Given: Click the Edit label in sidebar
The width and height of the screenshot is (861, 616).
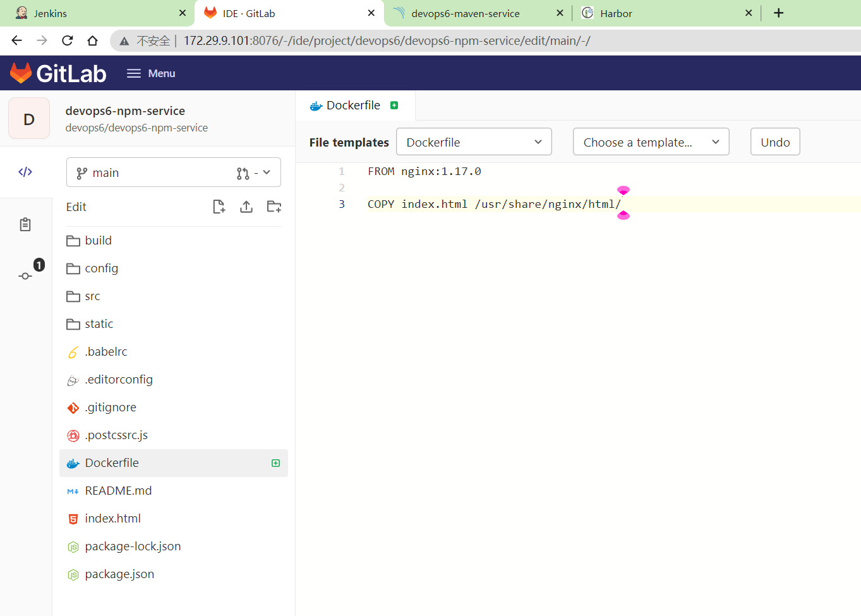Looking at the screenshot, I should click(x=76, y=207).
